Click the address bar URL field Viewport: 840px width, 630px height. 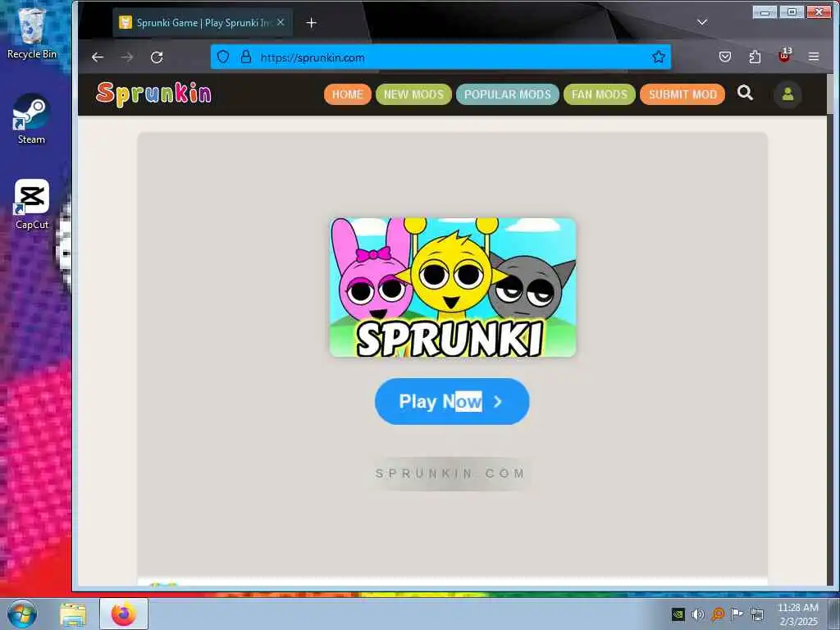tap(441, 57)
